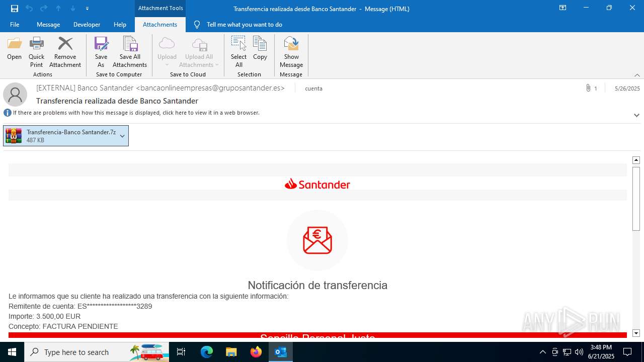This screenshot has width=644, height=362.
Task: Undo via the quick access toolbar
Action: (29, 9)
